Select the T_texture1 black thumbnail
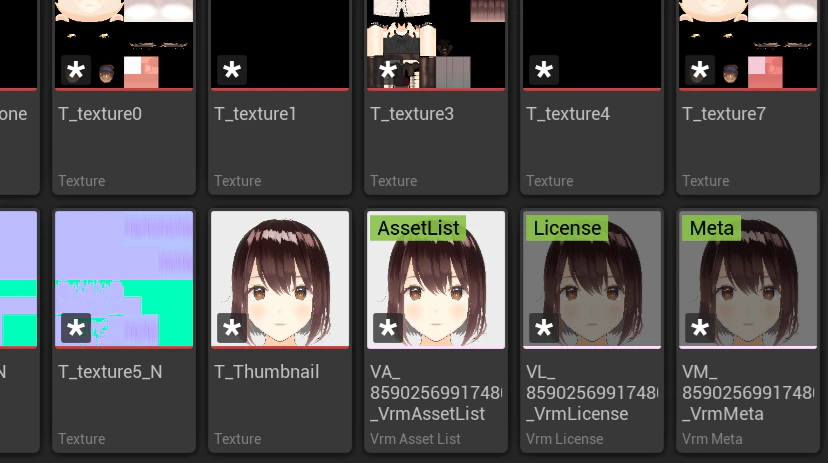The height and width of the screenshot is (463, 828). [280, 44]
